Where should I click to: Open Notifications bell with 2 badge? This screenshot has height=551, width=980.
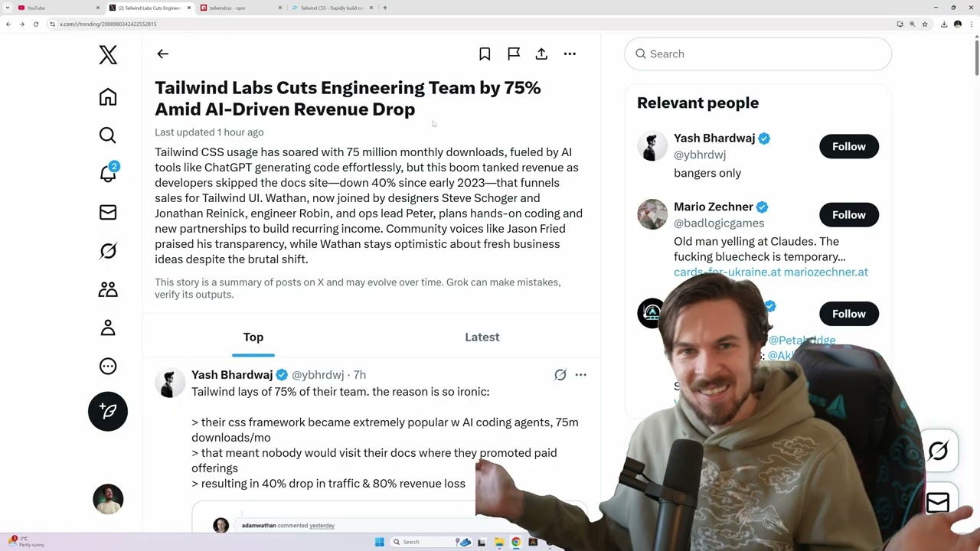[108, 173]
